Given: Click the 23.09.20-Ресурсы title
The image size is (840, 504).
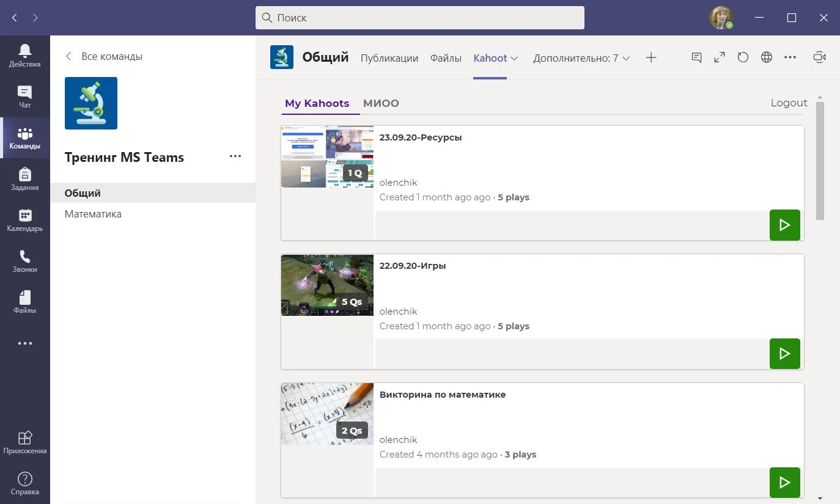Looking at the screenshot, I should [421, 137].
